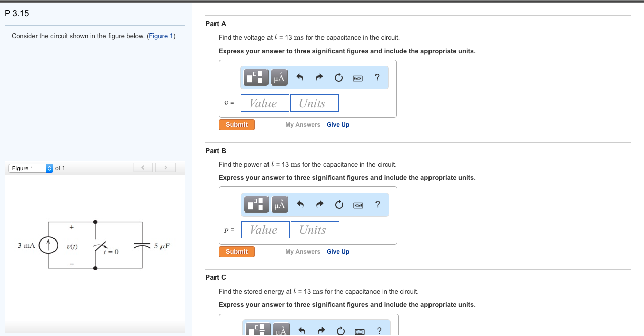The height and width of the screenshot is (336, 644).
Task: Submit the Part B answer
Action: (237, 252)
